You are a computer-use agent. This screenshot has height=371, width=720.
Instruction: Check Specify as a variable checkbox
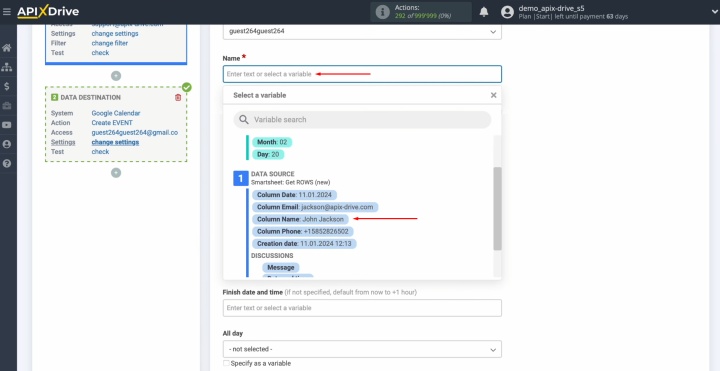coord(226,363)
